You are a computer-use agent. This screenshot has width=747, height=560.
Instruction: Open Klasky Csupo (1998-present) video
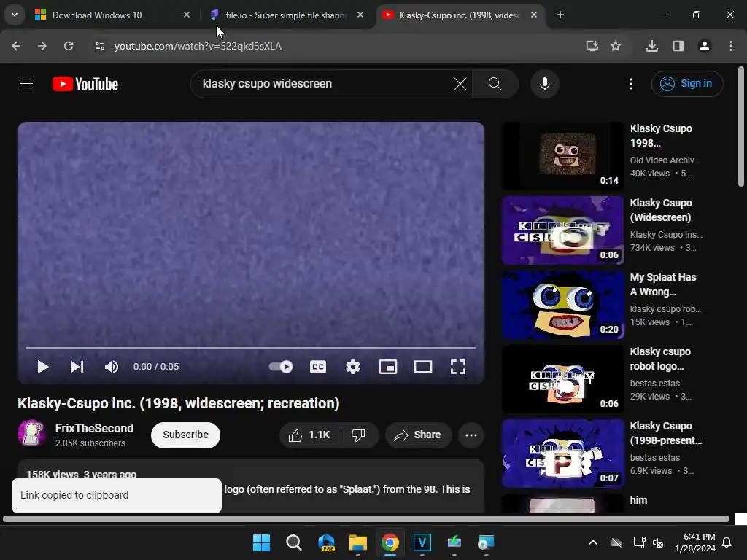[562, 453]
